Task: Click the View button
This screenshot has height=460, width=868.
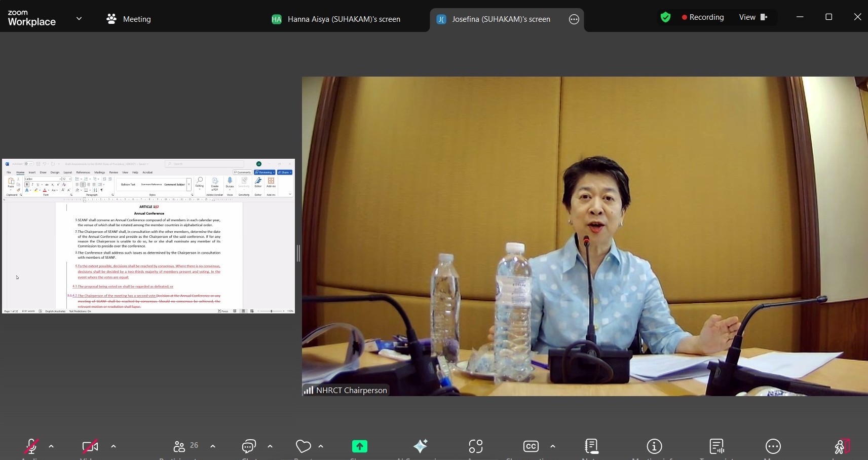Action: [x=753, y=17]
